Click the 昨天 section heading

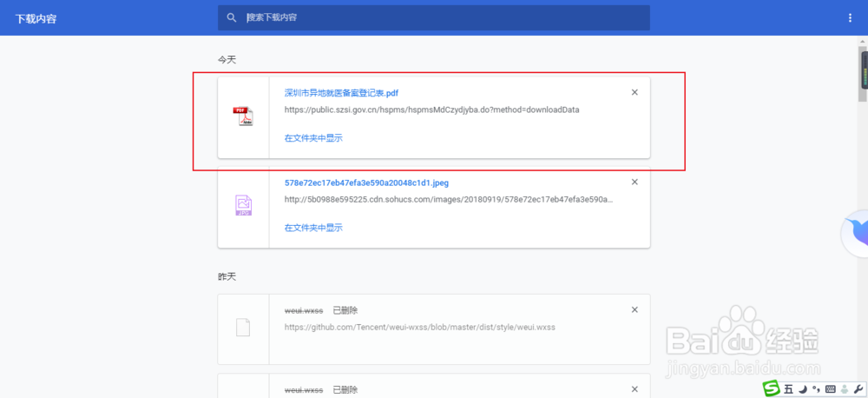pyautogui.click(x=227, y=276)
